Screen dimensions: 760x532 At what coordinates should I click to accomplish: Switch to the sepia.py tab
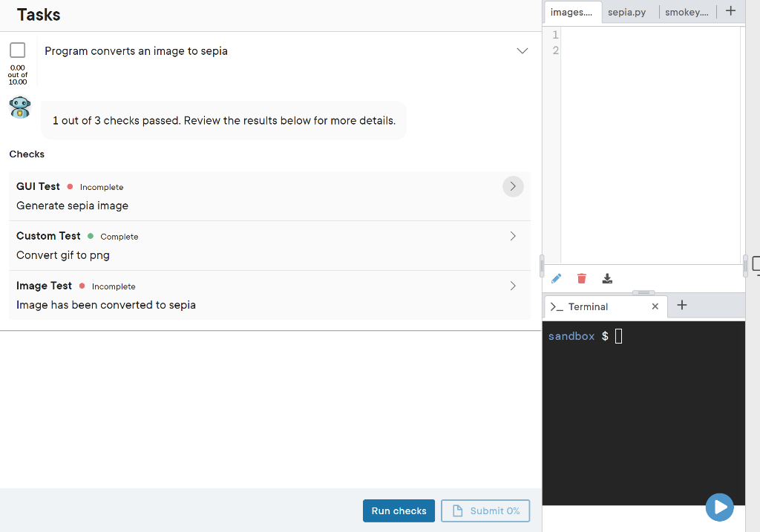(x=628, y=11)
